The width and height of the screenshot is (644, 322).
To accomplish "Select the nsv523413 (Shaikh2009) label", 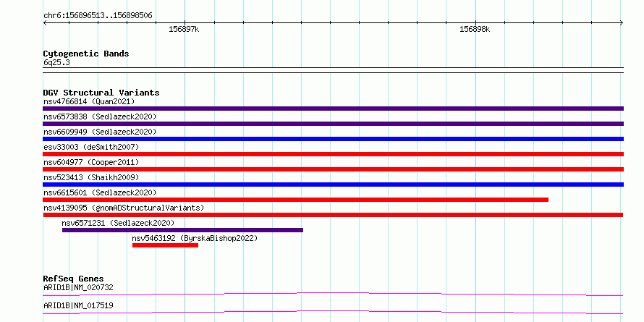I will [x=91, y=177].
